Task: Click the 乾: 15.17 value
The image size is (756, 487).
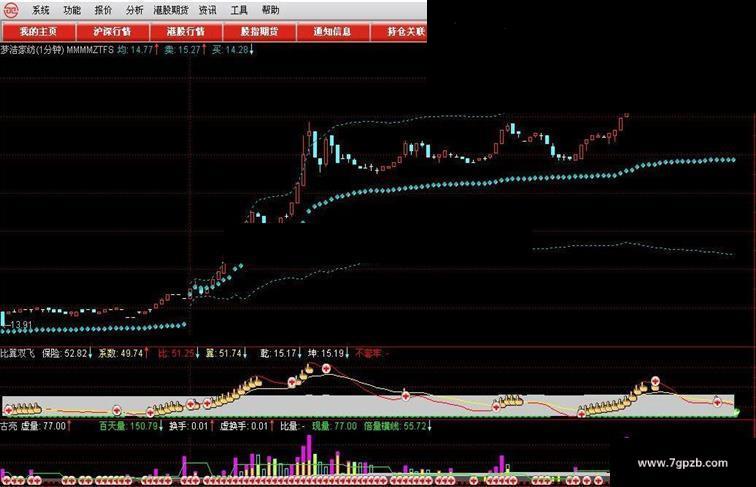Action: coord(281,353)
